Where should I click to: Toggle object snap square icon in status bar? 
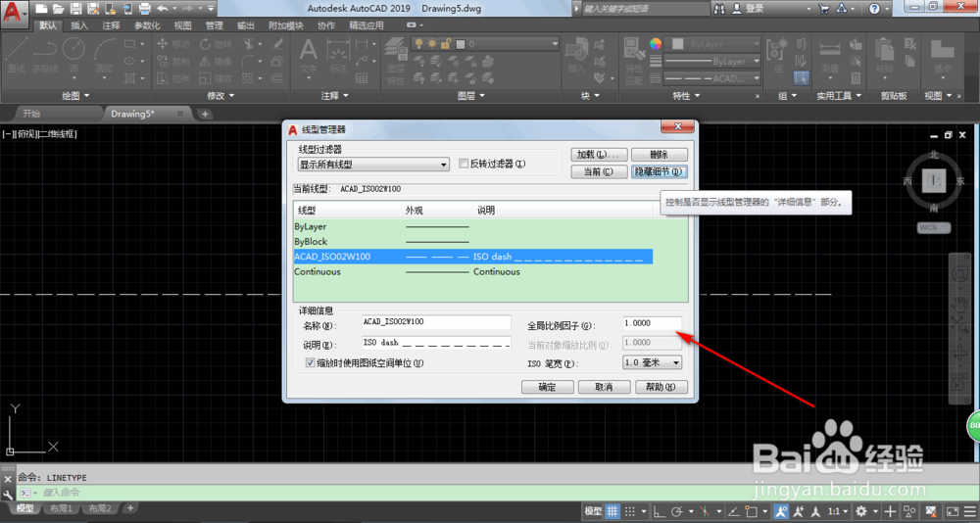pyautogui.click(x=752, y=511)
